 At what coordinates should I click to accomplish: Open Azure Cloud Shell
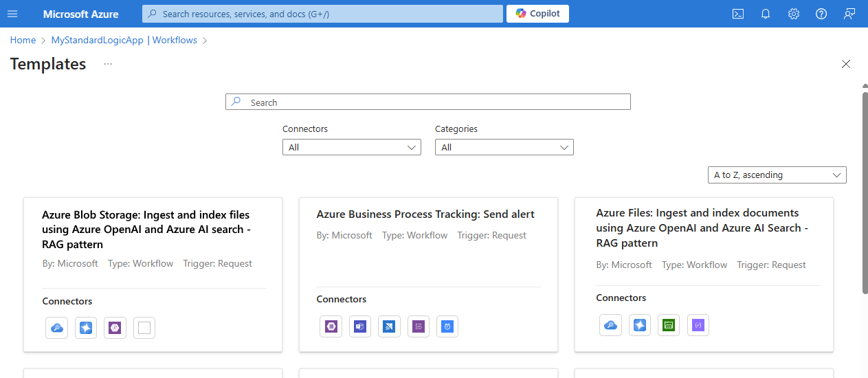(738, 14)
